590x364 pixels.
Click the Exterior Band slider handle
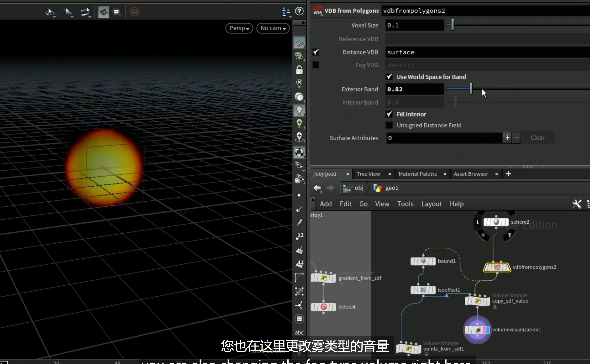471,89
